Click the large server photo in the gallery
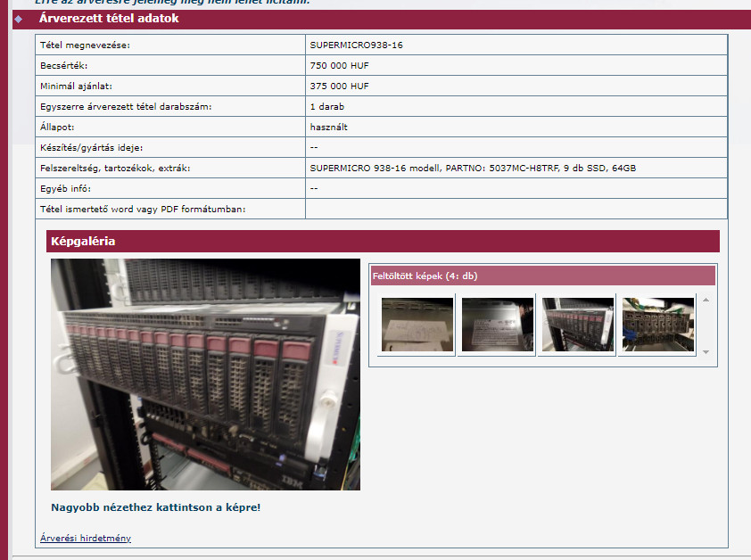 pos(205,375)
